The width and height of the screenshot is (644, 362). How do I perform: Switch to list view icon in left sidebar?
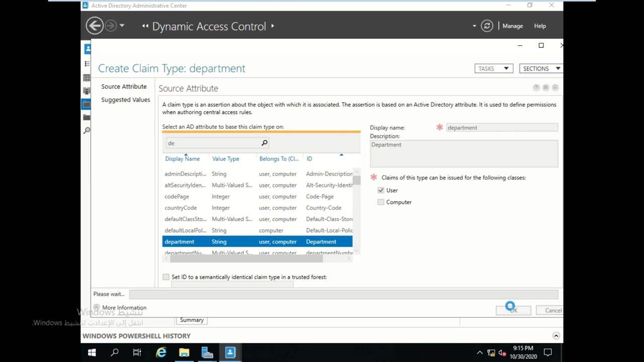pos(87,64)
